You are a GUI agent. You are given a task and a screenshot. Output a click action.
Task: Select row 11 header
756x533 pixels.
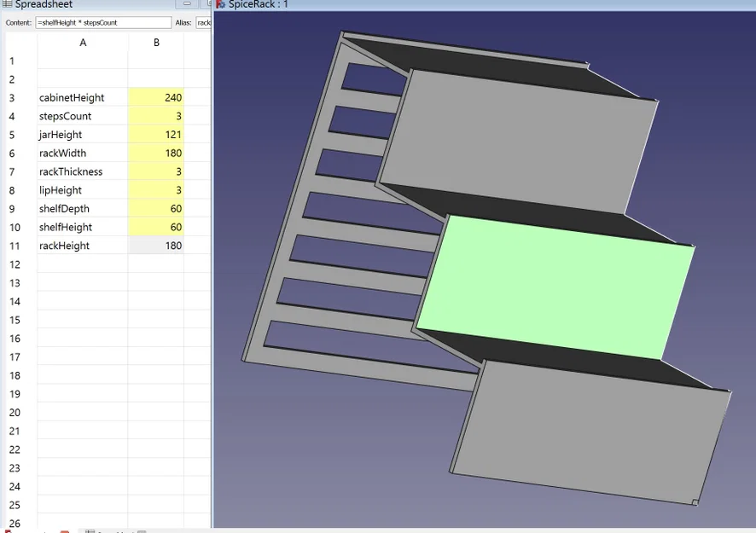(15, 246)
